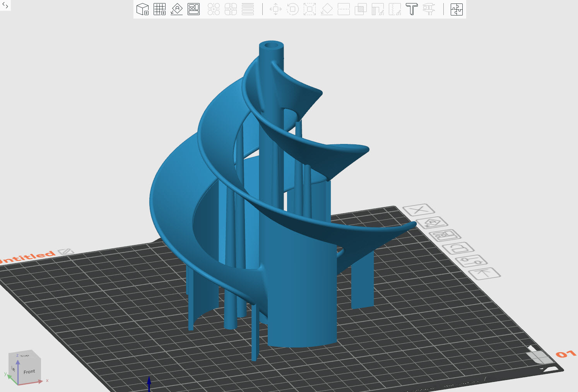Viewport: 578px width, 392px height.
Task: Select the Rotate tool
Action: tap(292, 9)
